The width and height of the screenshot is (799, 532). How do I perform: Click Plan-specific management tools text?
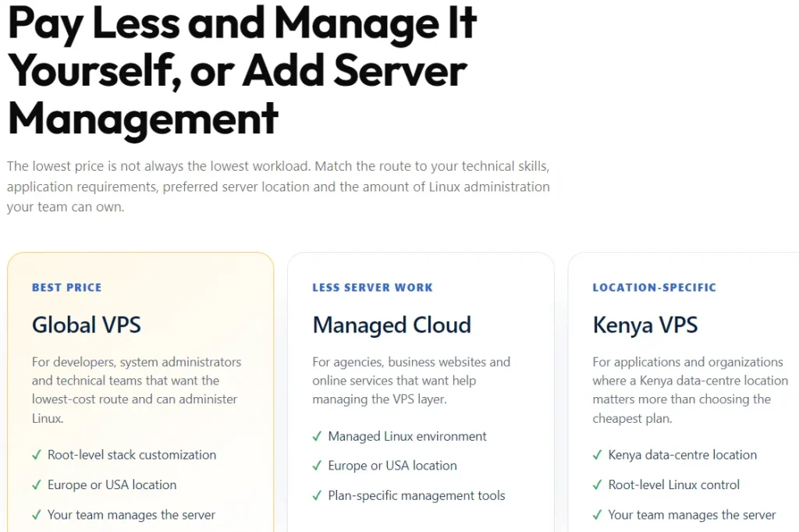tap(417, 496)
